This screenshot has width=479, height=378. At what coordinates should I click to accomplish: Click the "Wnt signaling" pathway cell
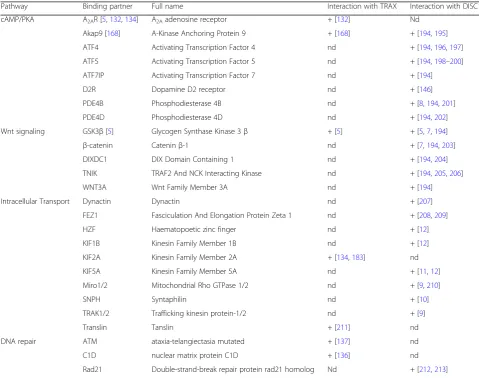click(x=23, y=131)
